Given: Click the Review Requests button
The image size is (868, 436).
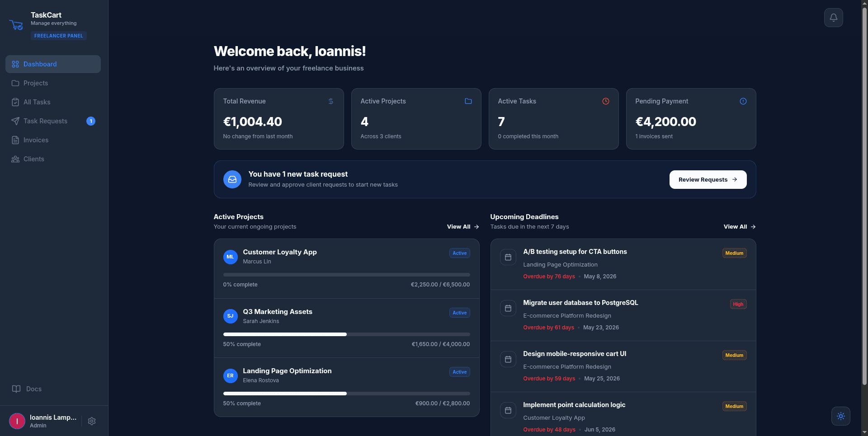Looking at the screenshot, I should pos(708,179).
